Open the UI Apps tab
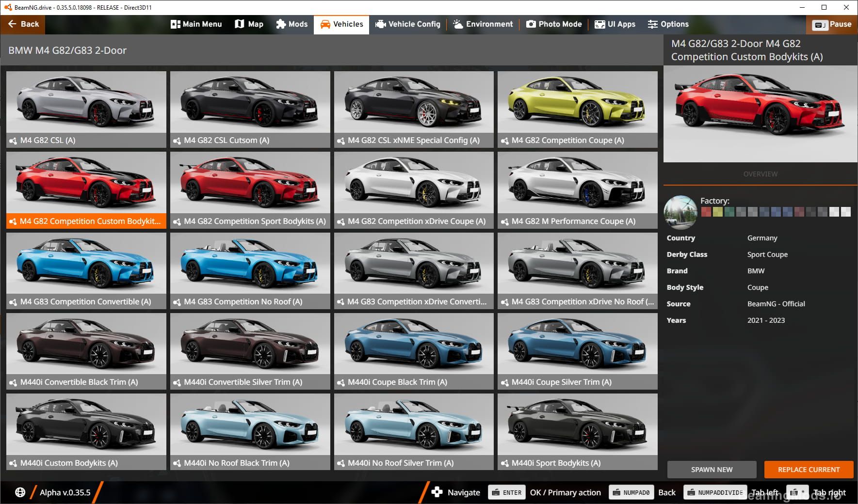Screen dimensions: 858x504 [615, 24]
